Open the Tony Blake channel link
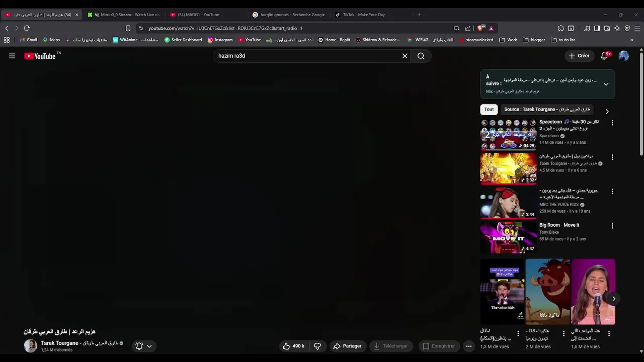The height and width of the screenshot is (362, 644). pyautogui.click(x=549, y=232)
